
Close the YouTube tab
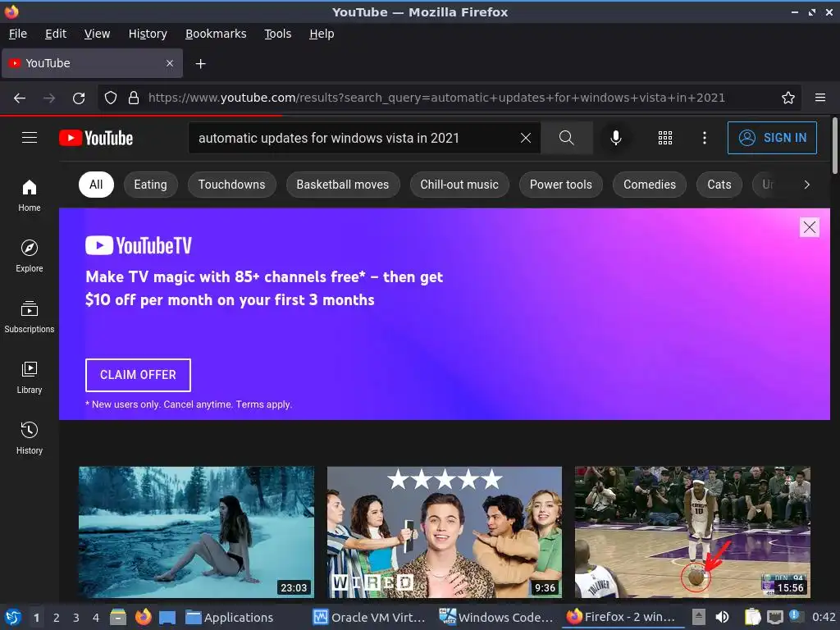[x=170, y=63]
